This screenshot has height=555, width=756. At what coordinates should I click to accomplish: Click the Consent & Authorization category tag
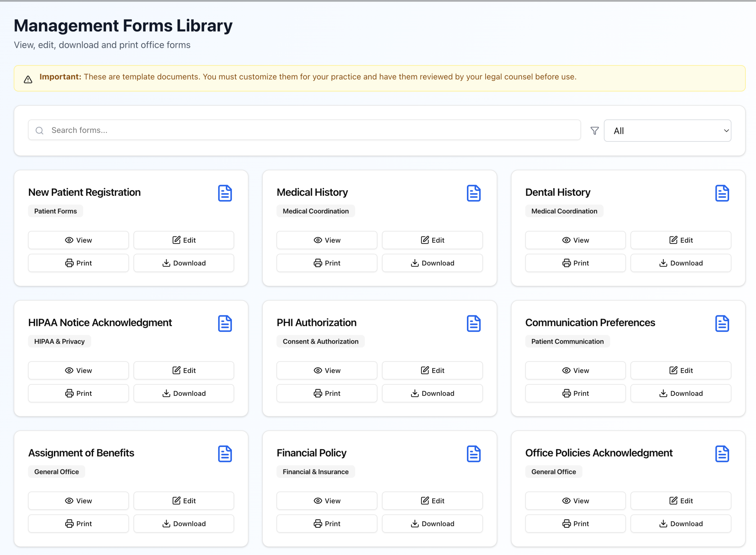click(320, 341)
